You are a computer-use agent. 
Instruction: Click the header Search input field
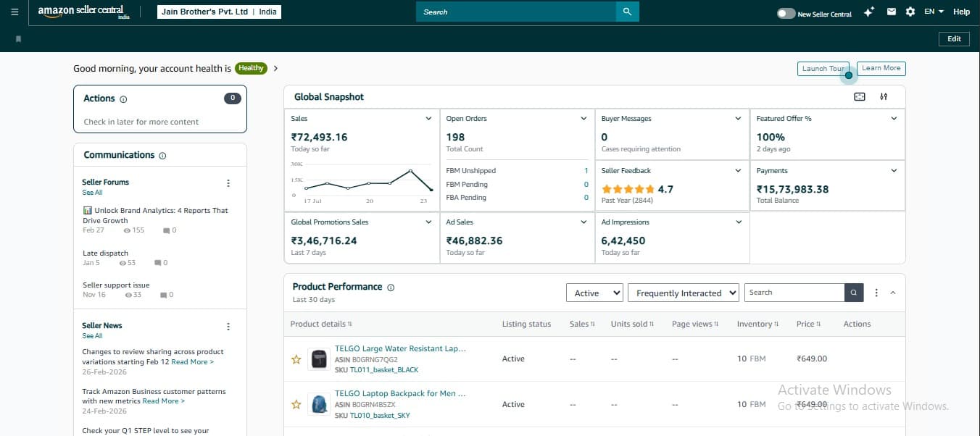(x=516, y=12)
